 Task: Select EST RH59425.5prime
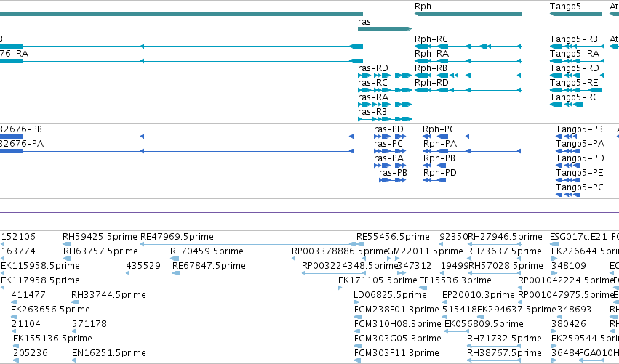tap(100, 237)
